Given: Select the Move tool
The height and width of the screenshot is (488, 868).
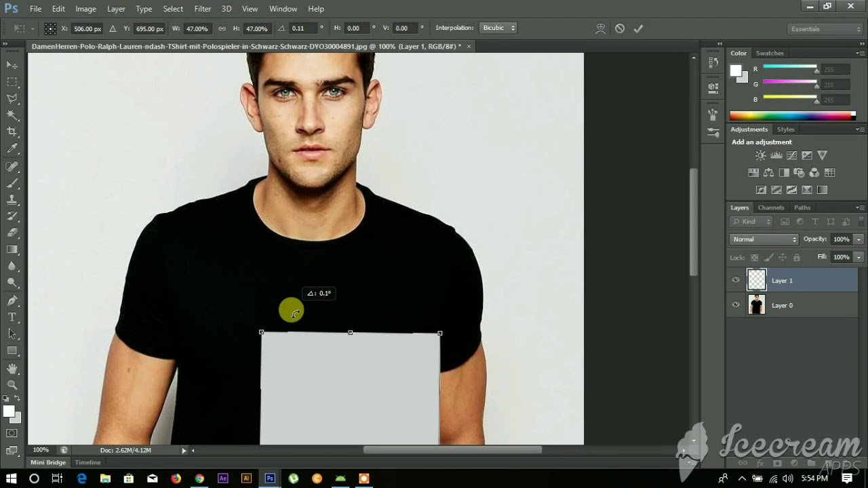Looking at the screenshot, I should [x=12, y=65].
